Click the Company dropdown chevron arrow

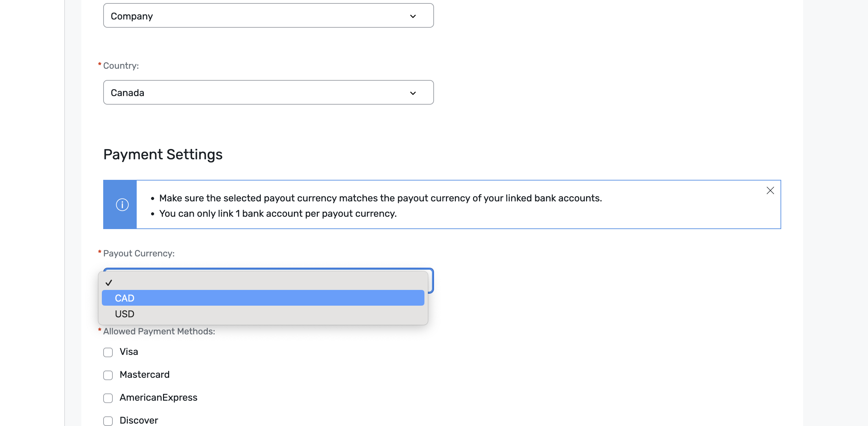point(413,16)
